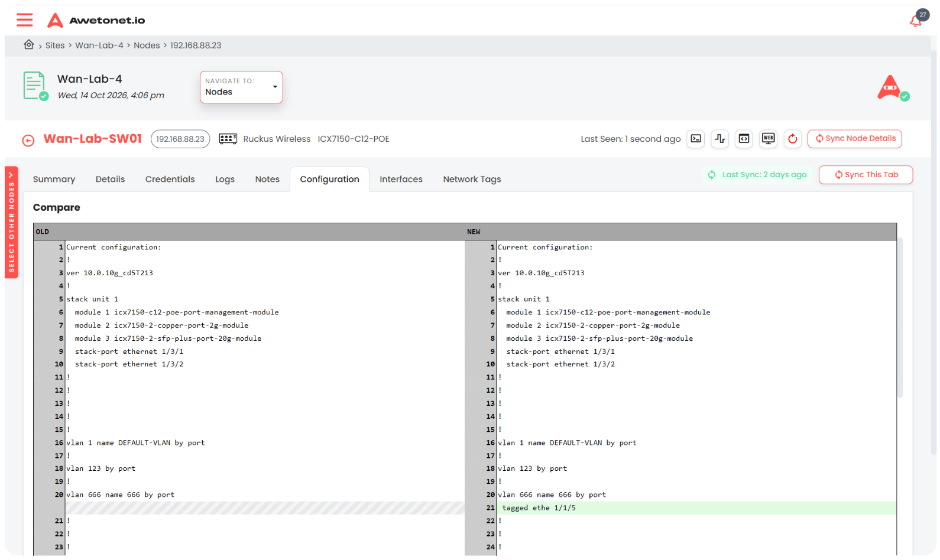This screenshot has width=940, height=560.
Task: Click the 'Ruckus Wireless' vendor text
Action: pyautogui.click(x=277, y=139)
